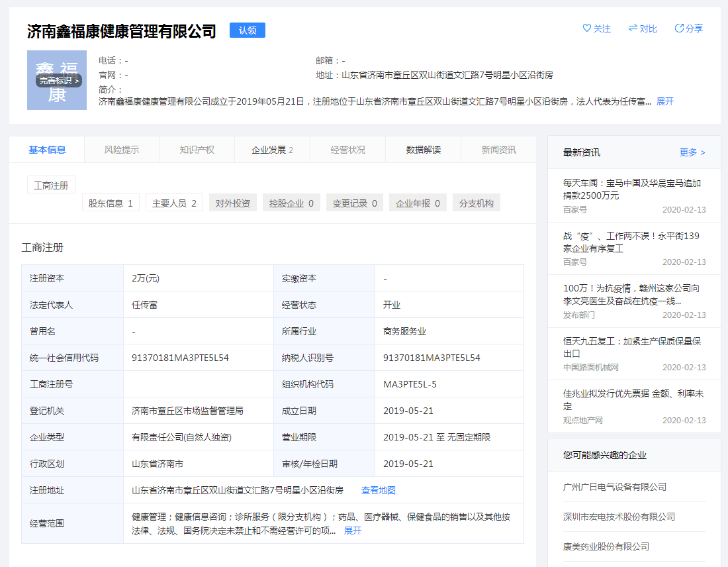Open news 宝马中国及华晨宝马追加捐款
Screen dimensions: 728x567
click(x=631, y=189)
